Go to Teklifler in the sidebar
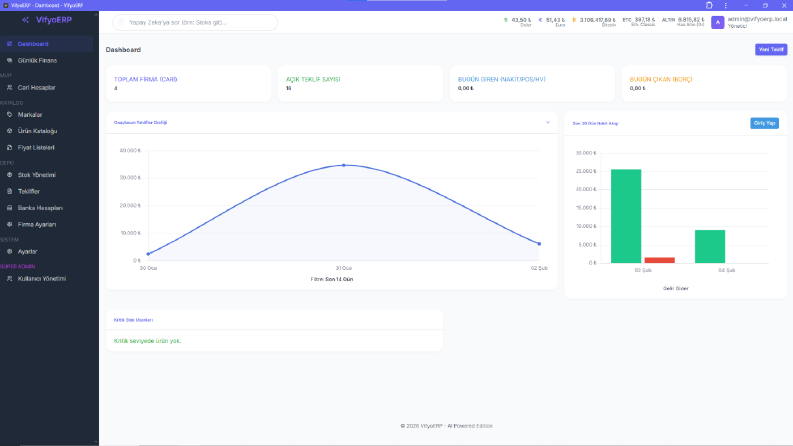 pos(47,192)
